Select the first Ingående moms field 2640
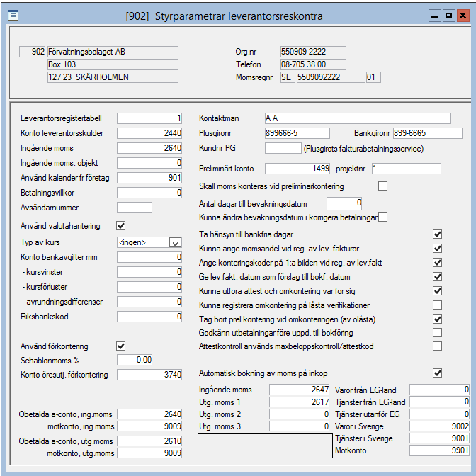The width and height of the screenshot is (476, 476). (x=149, y=148)
